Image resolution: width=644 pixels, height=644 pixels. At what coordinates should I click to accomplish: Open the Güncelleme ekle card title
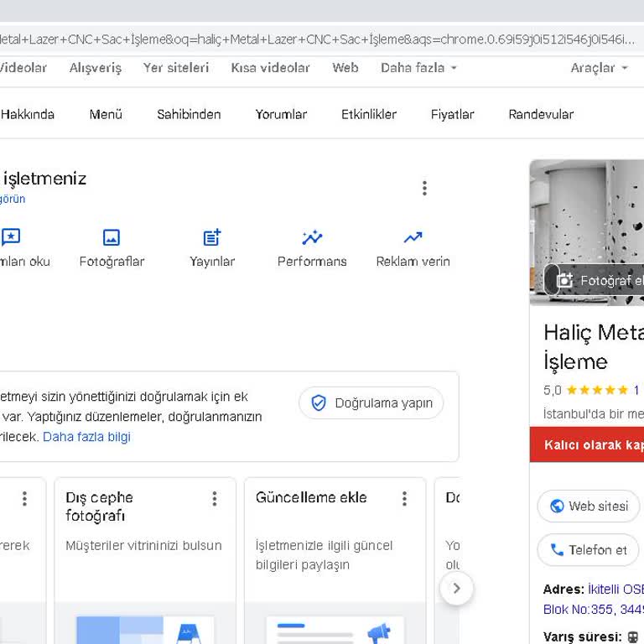pyautogui.click(x=311, y=497)
